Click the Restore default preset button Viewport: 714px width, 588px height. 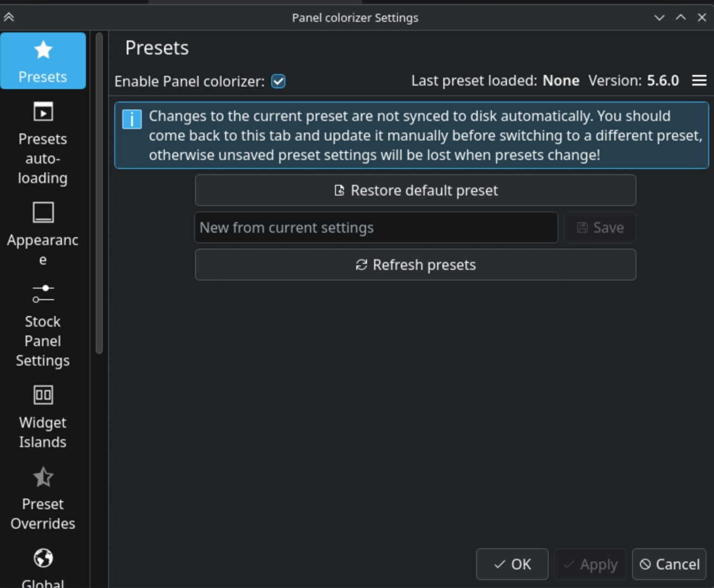[x=415, y=191]
